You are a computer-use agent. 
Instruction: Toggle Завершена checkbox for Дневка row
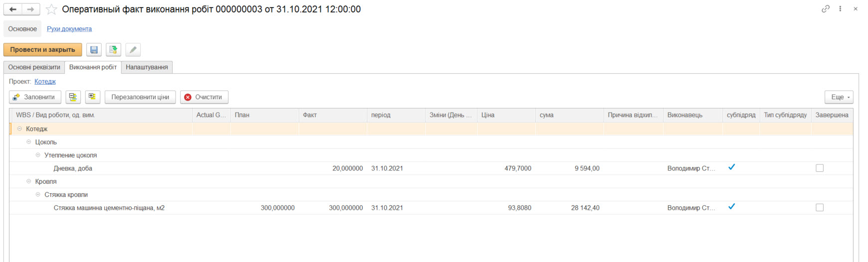(819, 168)
